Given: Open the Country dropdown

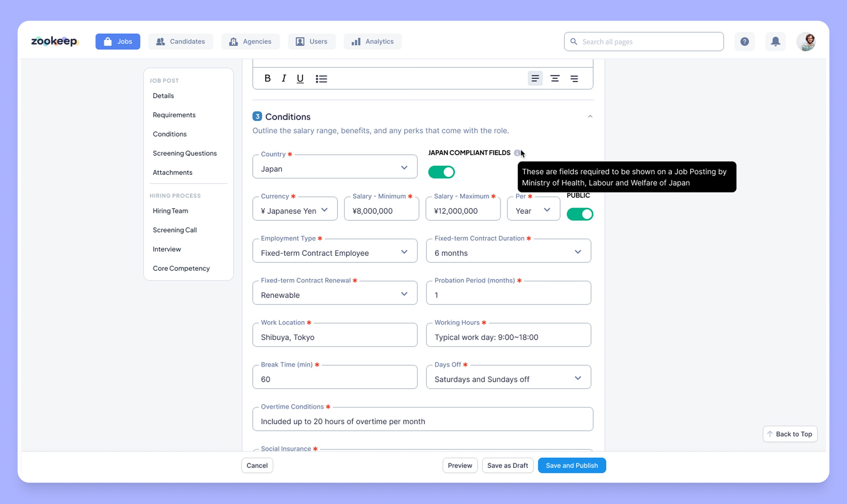Looking at the screenshot, I should 335,167.
